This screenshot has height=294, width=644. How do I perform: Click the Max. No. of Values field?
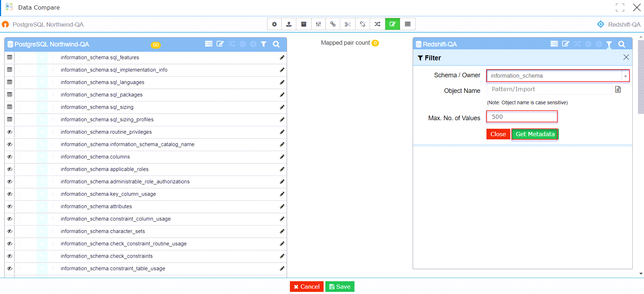522,117
